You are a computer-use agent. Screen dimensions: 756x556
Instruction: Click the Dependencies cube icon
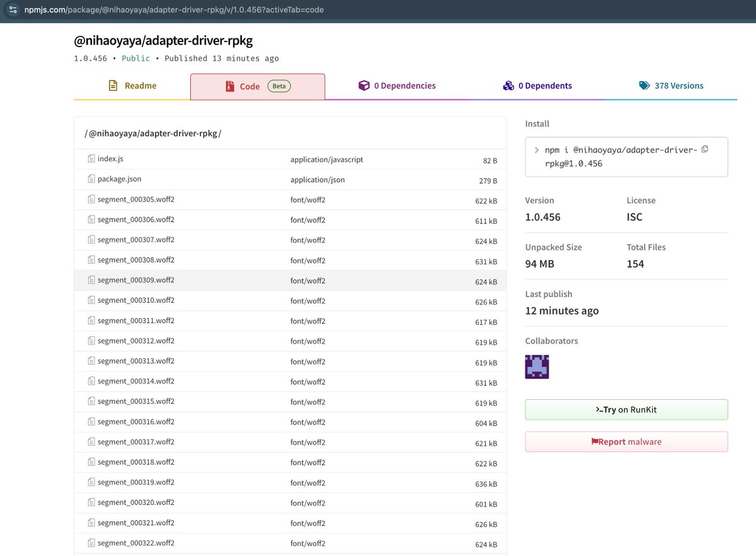(x=364, y=86)
